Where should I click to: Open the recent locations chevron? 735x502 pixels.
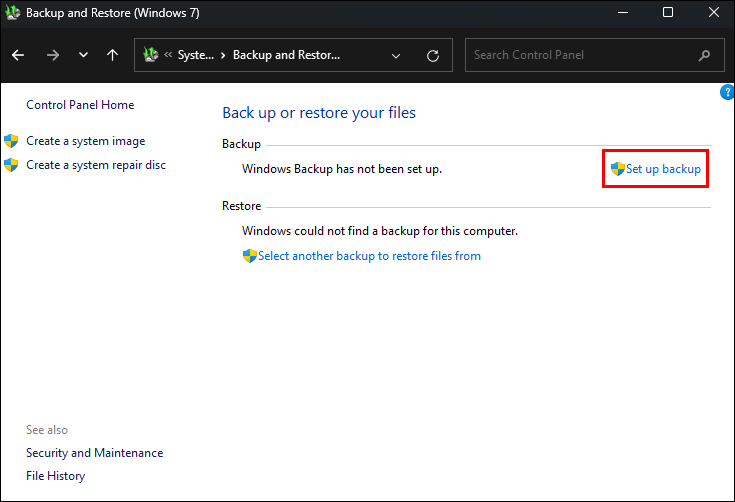83,55
